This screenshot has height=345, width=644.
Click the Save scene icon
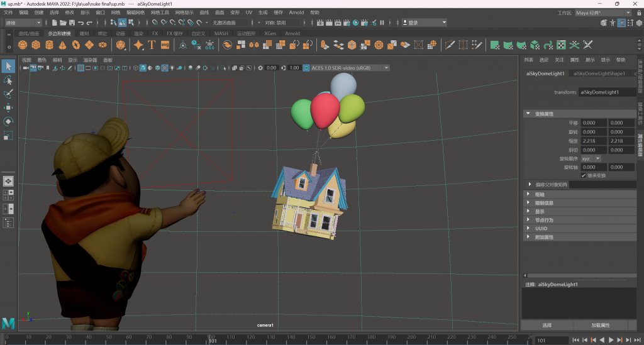72,23
